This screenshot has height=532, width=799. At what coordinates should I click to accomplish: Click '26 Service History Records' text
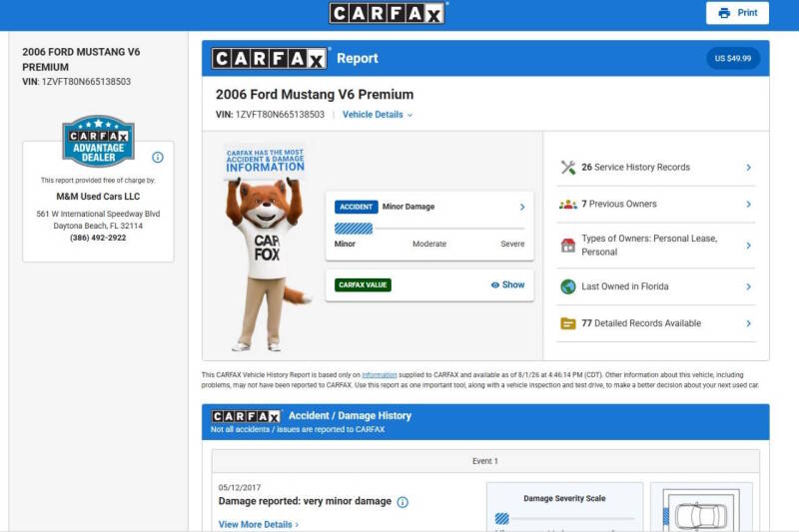636,168
